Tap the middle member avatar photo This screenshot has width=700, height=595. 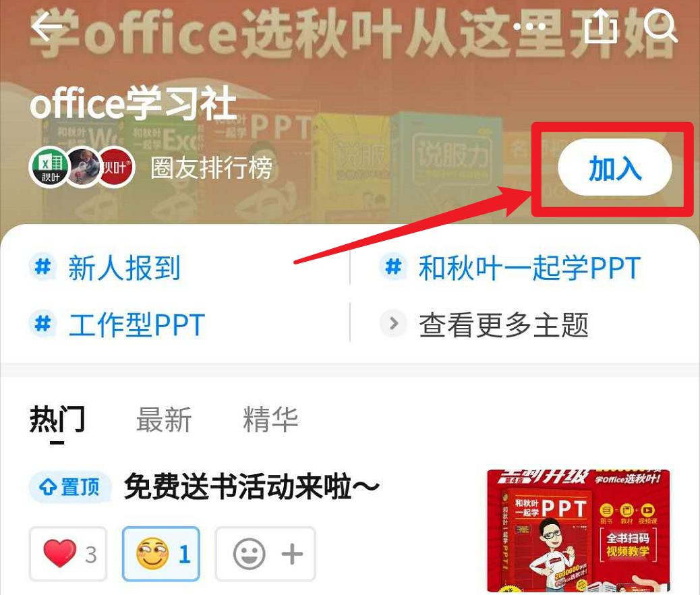[83, 167]
